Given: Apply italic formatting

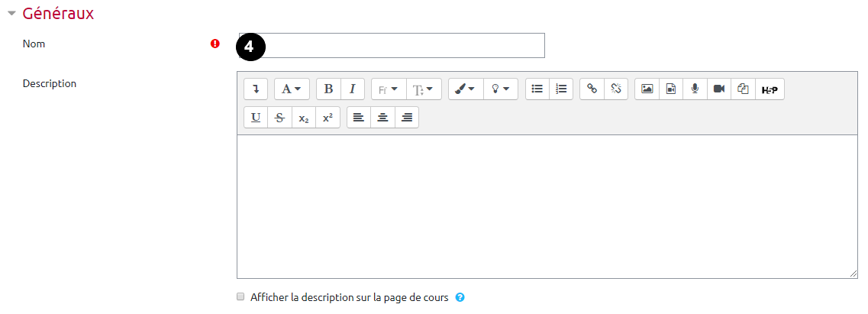Looking at the screenshot, I should tap(352, 89).
